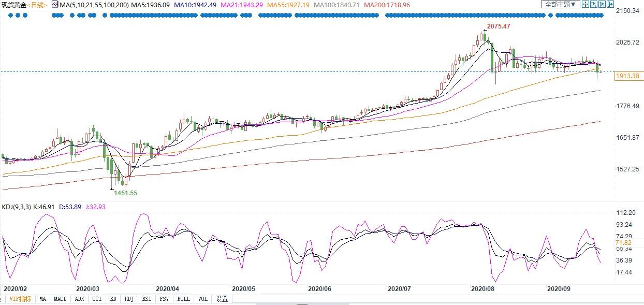
Task: Open the 设置 settings tab
Action: [222, 299]
